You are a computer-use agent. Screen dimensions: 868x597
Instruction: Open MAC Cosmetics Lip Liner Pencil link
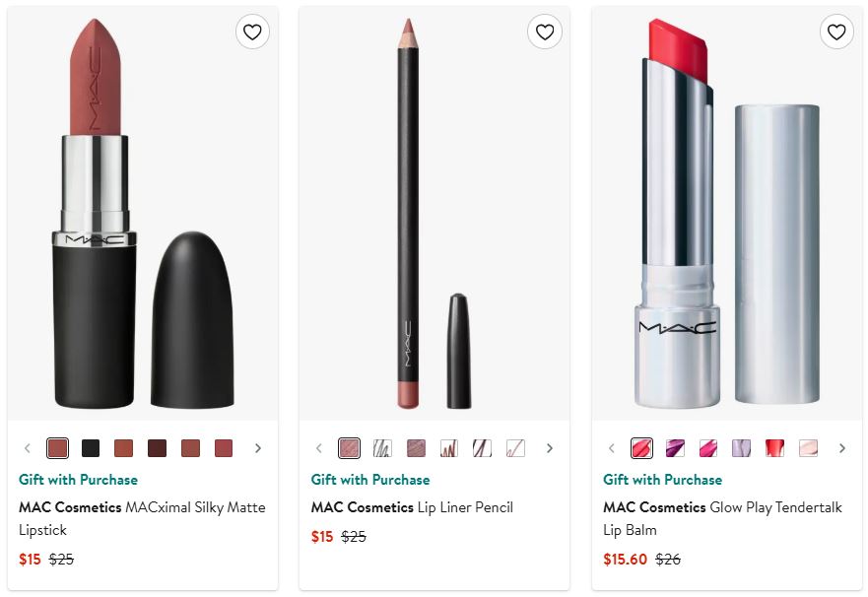426,507
